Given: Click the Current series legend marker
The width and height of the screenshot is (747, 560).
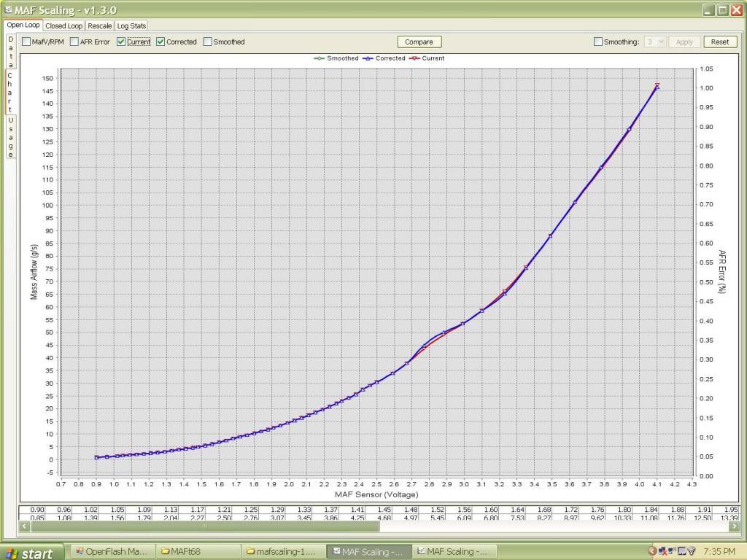Looking at the screenshot, I should tap(414, 58).
